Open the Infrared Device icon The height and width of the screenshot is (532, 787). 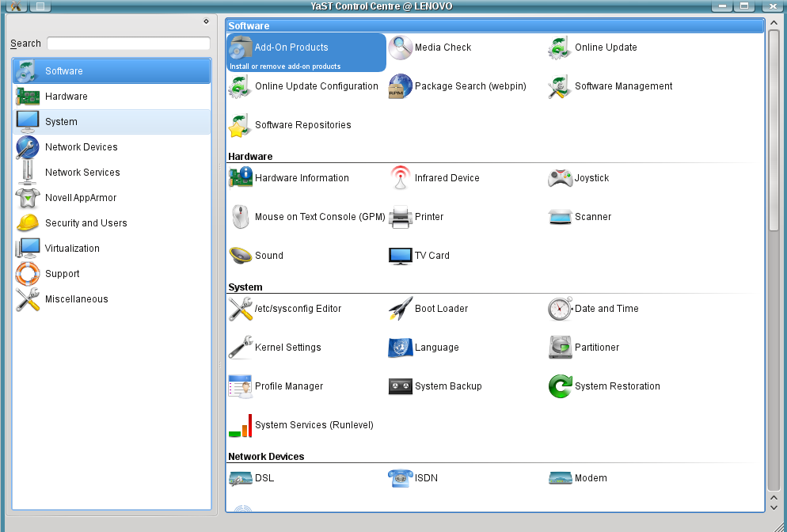click(400, 178)
